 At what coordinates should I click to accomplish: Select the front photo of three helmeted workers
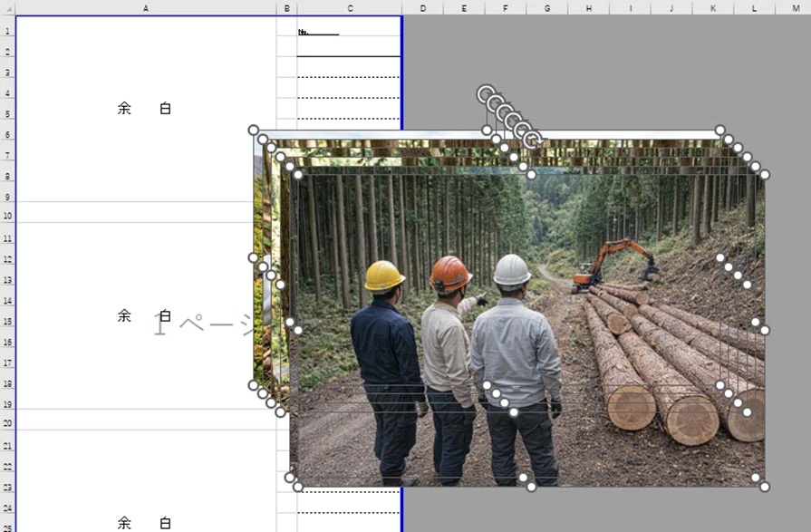531,330
